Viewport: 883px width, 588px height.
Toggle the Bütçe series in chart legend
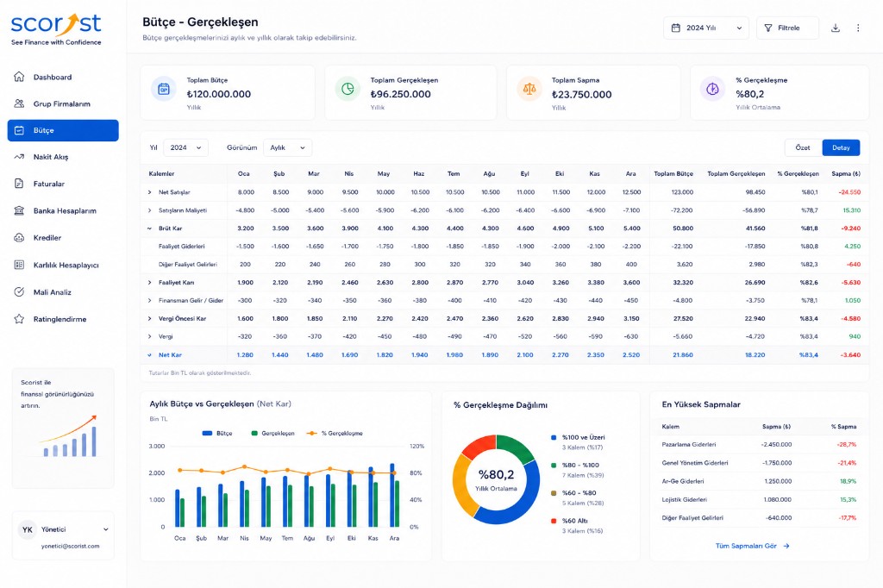coord(217,433)
